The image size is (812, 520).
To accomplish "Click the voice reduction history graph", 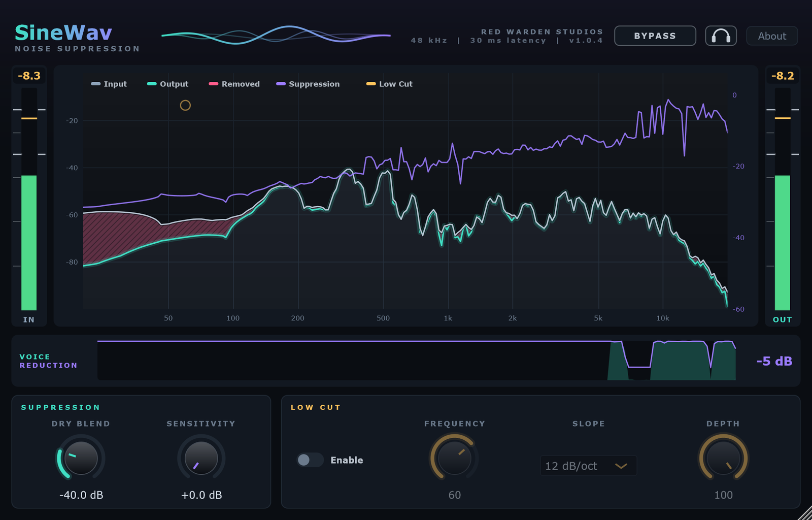I will click(416, 360).
